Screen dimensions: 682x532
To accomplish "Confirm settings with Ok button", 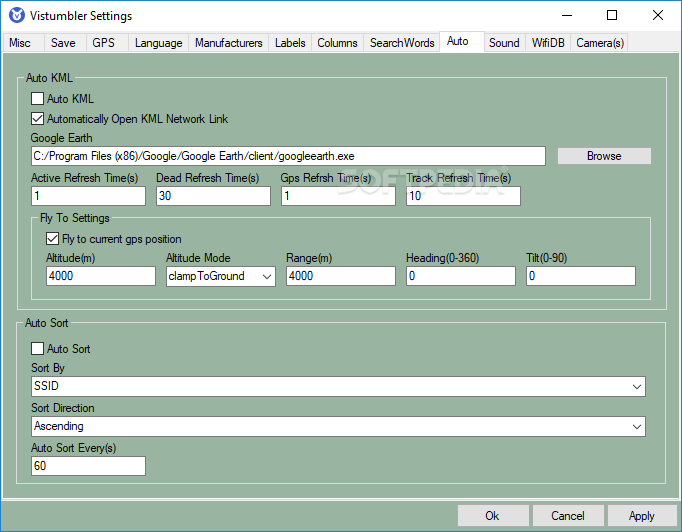I will coord(493,516).
